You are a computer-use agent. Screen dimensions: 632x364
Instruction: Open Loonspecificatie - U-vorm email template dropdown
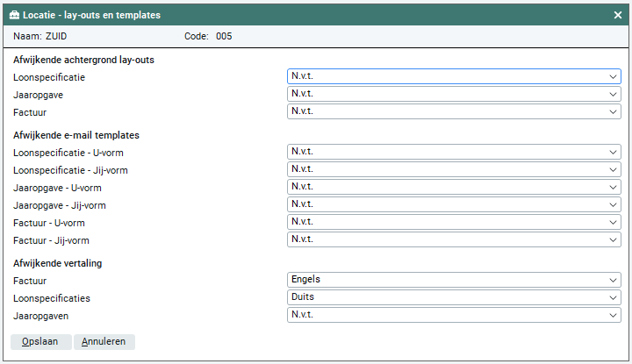(x=453, y=152)
